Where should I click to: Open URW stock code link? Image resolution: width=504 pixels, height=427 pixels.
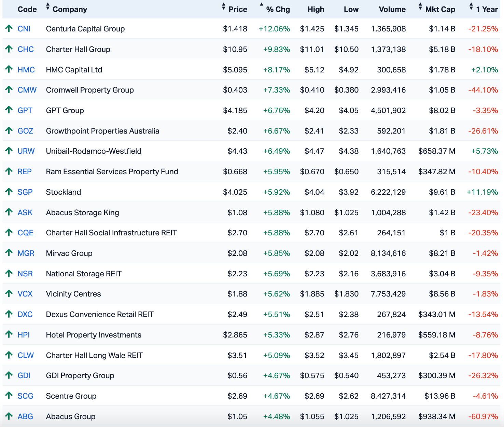[26, 151]
